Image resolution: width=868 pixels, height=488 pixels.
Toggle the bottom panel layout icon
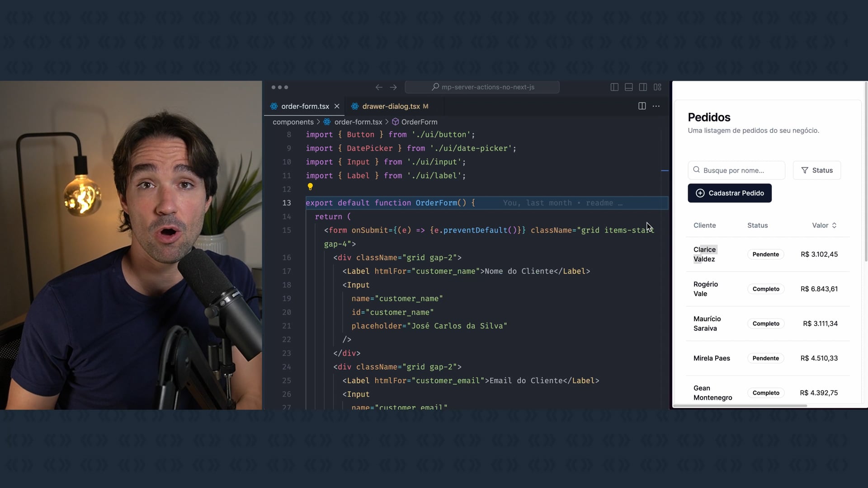628,87
